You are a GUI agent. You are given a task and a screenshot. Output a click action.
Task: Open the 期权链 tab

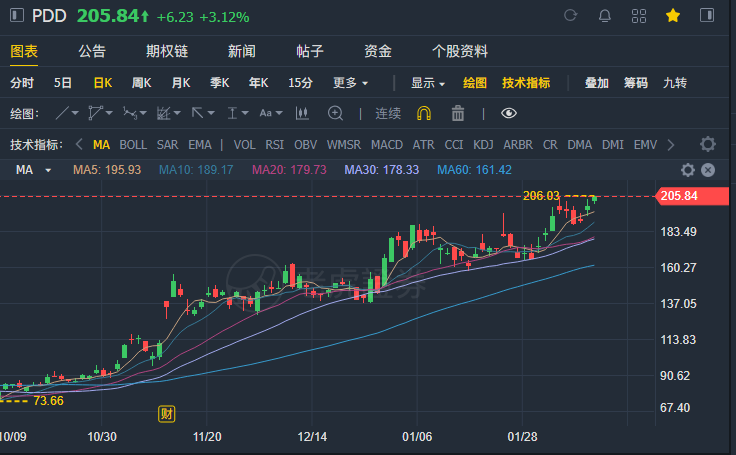click(x=167, y=51)
